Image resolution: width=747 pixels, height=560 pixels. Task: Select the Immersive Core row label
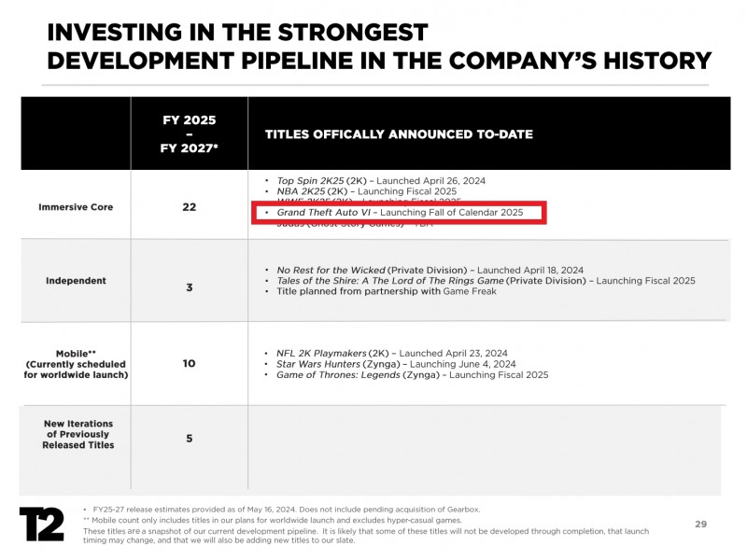point(76,207)
